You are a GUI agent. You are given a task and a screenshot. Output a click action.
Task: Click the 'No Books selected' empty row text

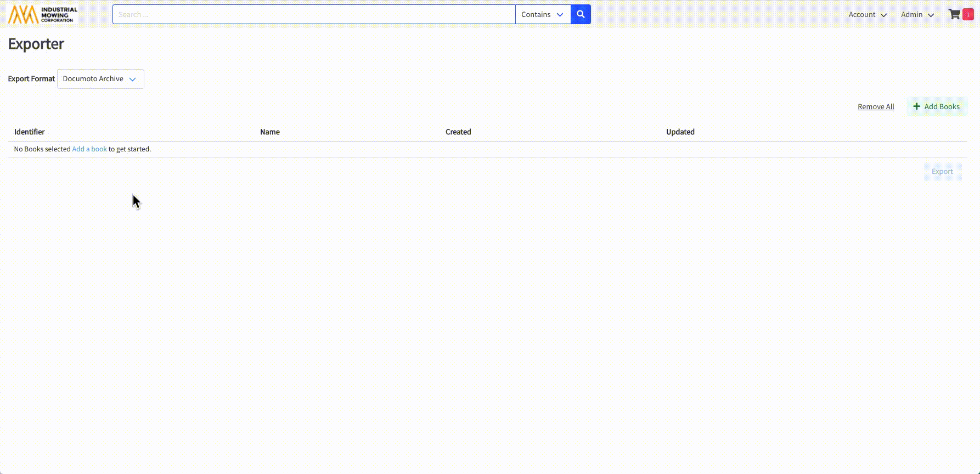point(42,149)
